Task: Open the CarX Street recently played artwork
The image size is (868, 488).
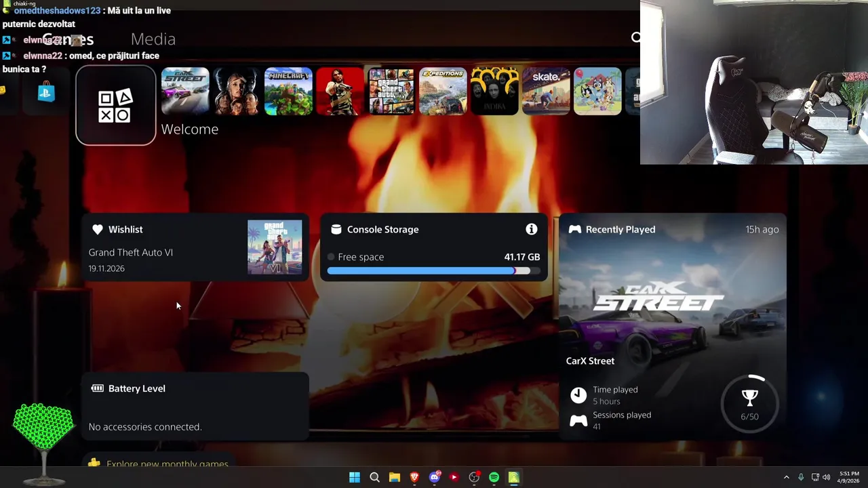Action: coord(673,298)
